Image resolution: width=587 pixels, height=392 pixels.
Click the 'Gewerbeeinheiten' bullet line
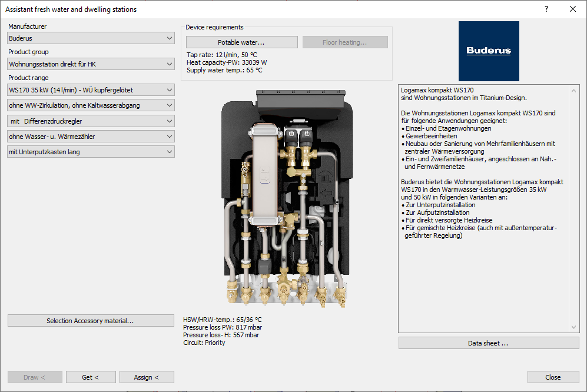(429, 136)
